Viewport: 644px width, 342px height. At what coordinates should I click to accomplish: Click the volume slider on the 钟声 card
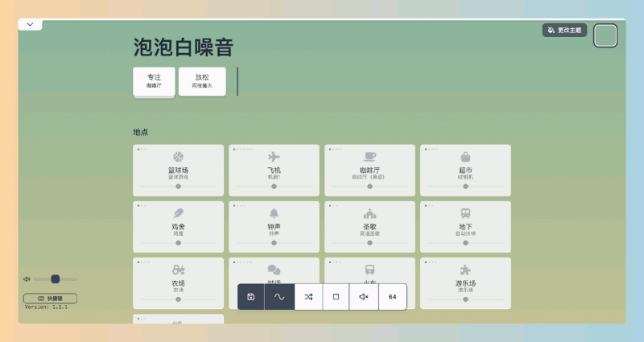[x=274, y=243]
